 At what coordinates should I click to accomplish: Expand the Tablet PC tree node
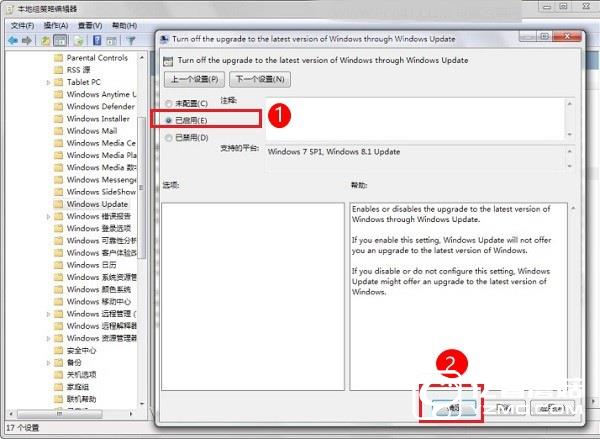[48, 82]
